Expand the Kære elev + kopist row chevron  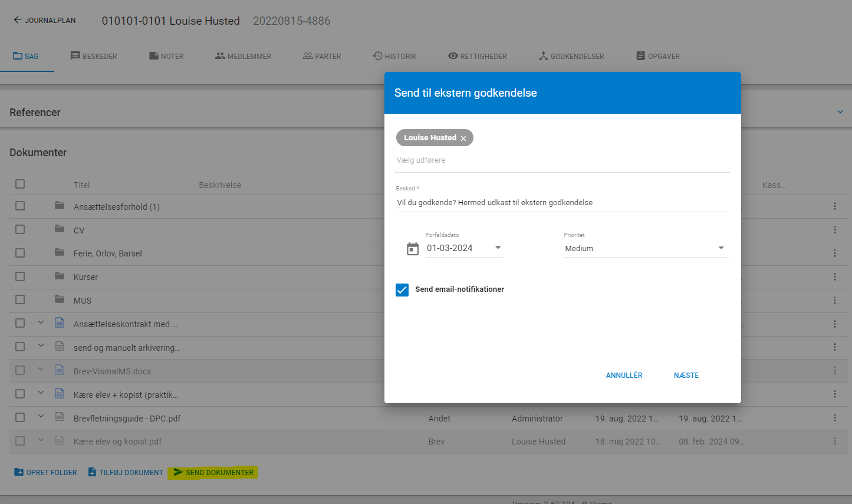tap(41, 393)
